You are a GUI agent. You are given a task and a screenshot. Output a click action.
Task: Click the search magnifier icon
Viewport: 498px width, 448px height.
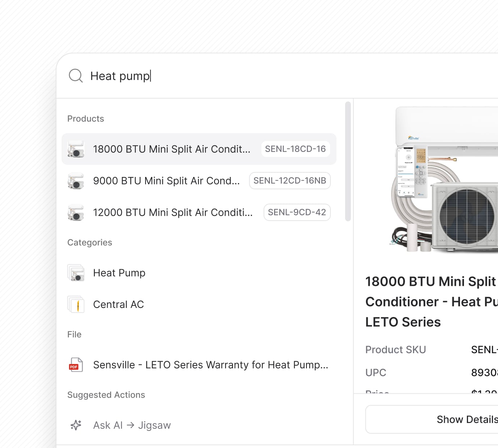coord(76,76)
